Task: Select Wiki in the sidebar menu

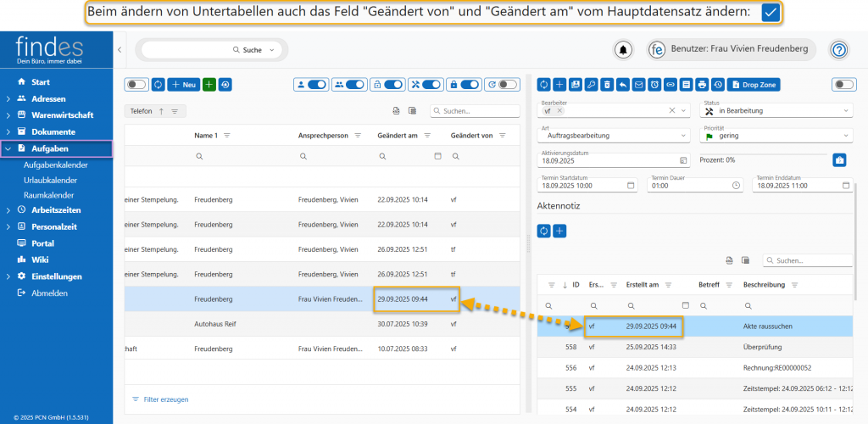Action: tap(40, 259)
